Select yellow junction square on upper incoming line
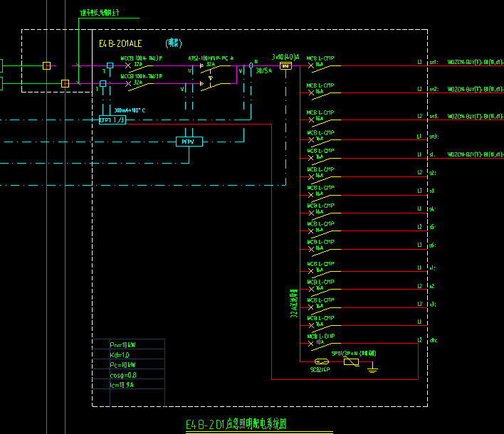 point(46,66)
